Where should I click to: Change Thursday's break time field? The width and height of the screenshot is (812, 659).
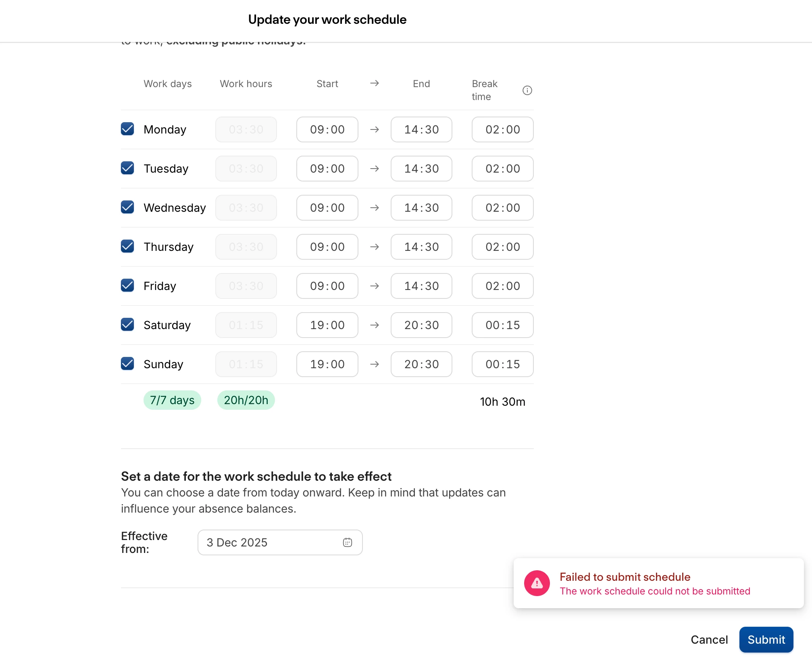click(x=502, y=247)
